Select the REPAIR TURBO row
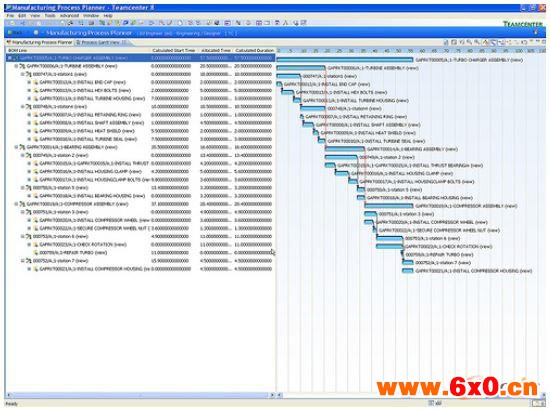Screen dimensions: 550x410 click(140, 253)
